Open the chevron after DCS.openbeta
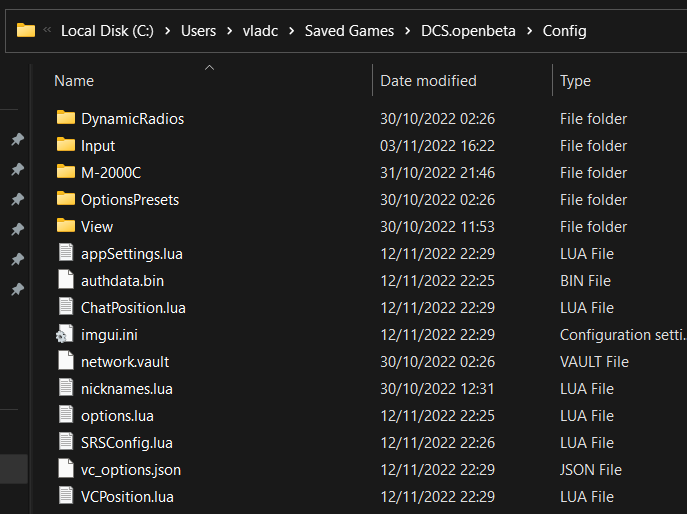Image resolution: width=687 pixels, height=514 pixels. (529, 31)
